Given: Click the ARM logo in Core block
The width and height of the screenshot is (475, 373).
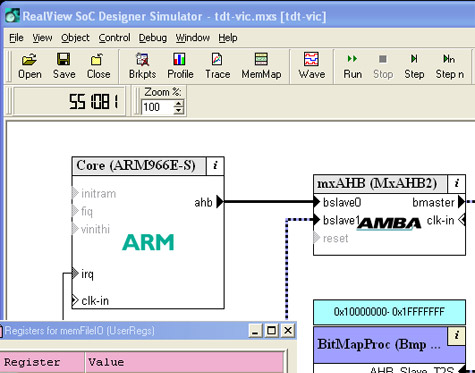Looking at the screenshot, I should pos(148,242).
